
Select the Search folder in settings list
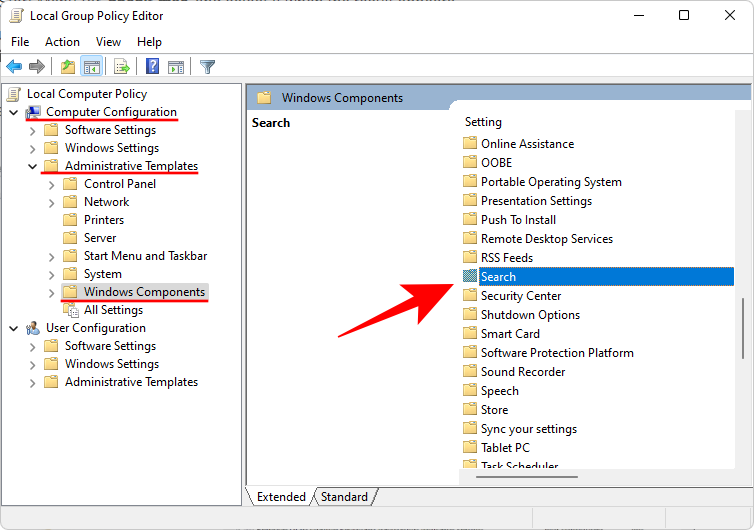pos(498,277)
